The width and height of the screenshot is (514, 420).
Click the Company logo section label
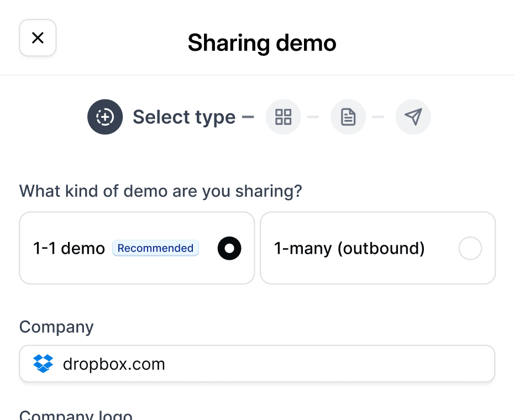coord(76,414)
